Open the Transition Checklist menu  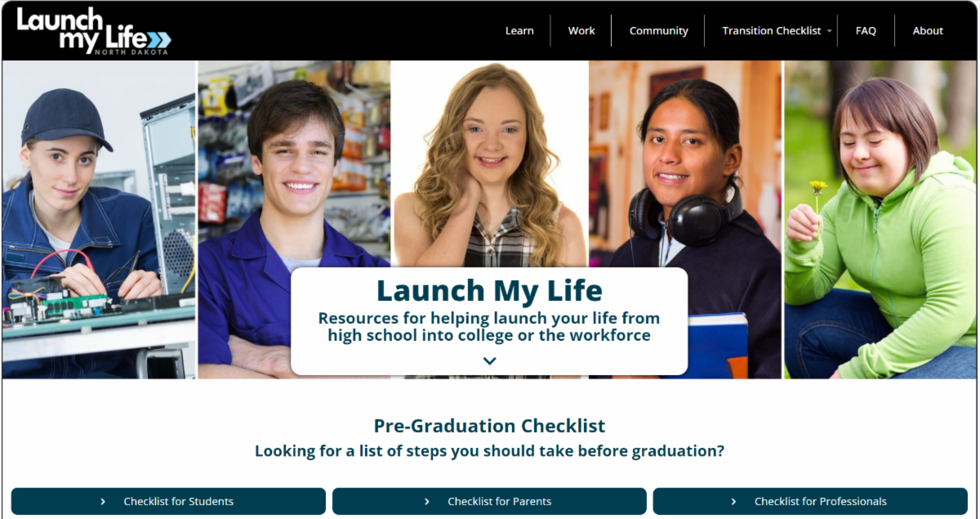[x=771, y=30]
